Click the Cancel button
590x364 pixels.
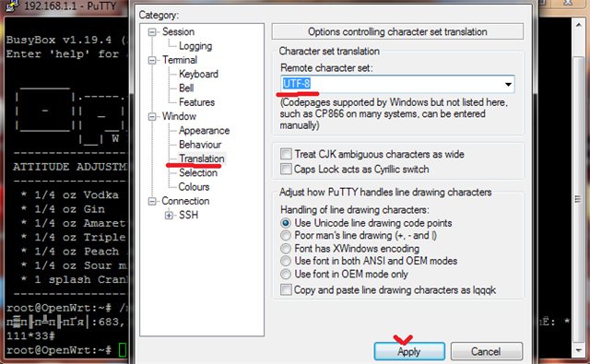[487, 351]
